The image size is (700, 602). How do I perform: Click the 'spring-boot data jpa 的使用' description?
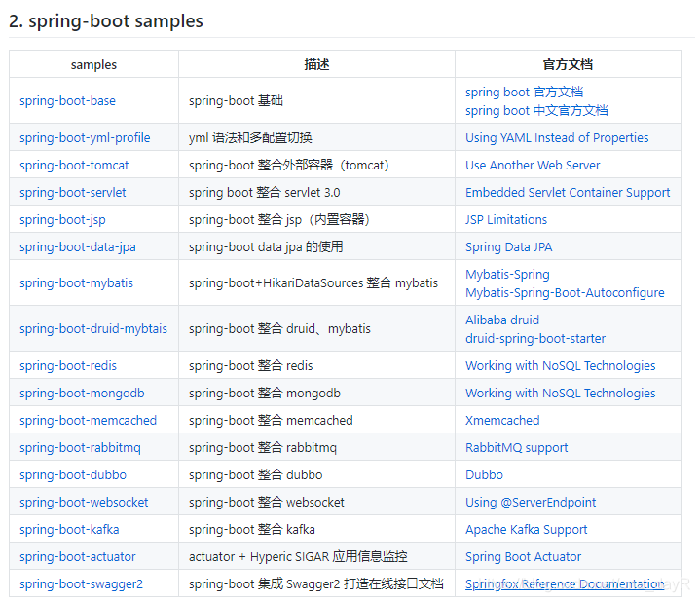pyautogui.click(x=266, y=247)
